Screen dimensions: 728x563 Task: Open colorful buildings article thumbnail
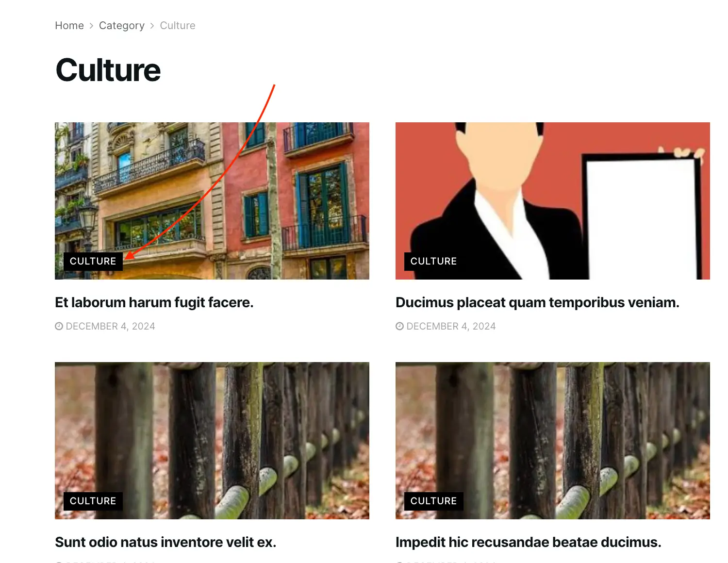pyautogui.click(x=212, y=201)
